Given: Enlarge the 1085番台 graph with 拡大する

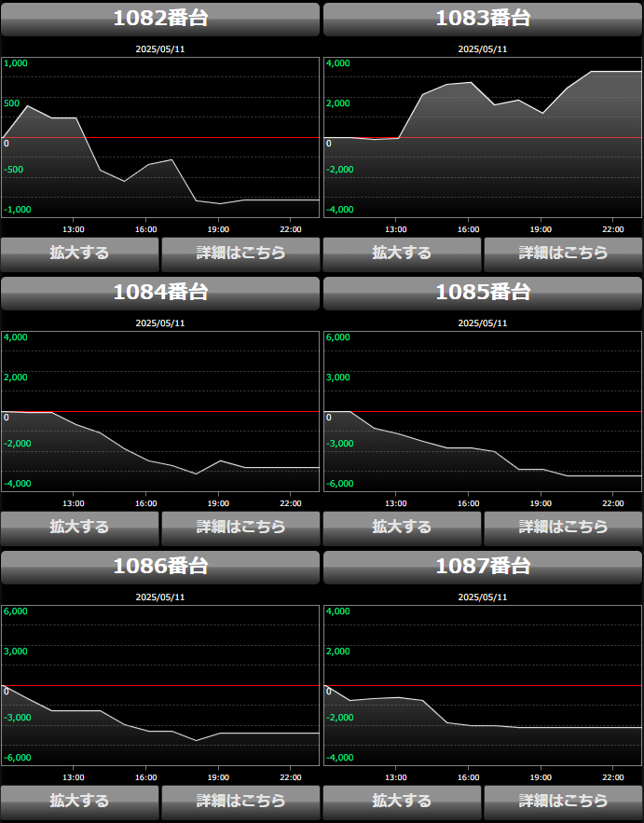Looking at the screenshot, I should 402,528.
